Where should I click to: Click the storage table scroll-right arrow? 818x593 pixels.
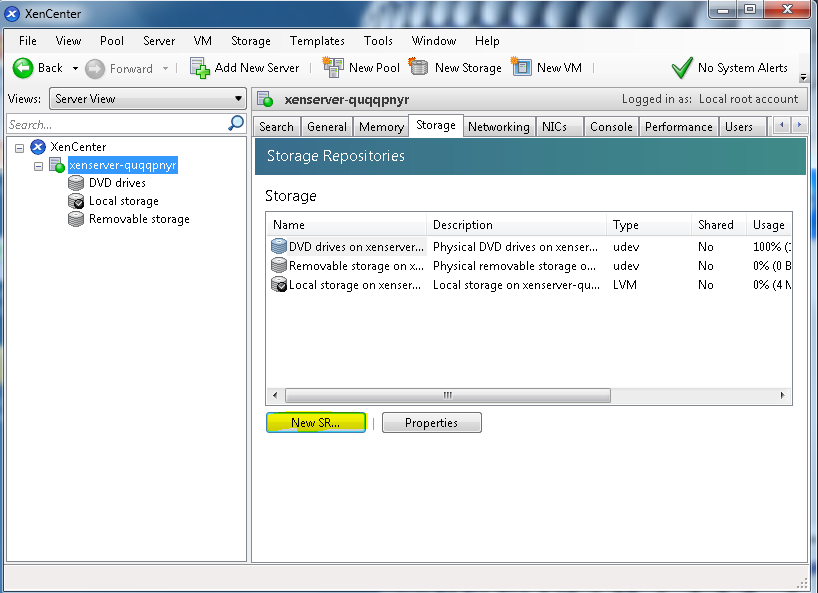click(782, 395)
